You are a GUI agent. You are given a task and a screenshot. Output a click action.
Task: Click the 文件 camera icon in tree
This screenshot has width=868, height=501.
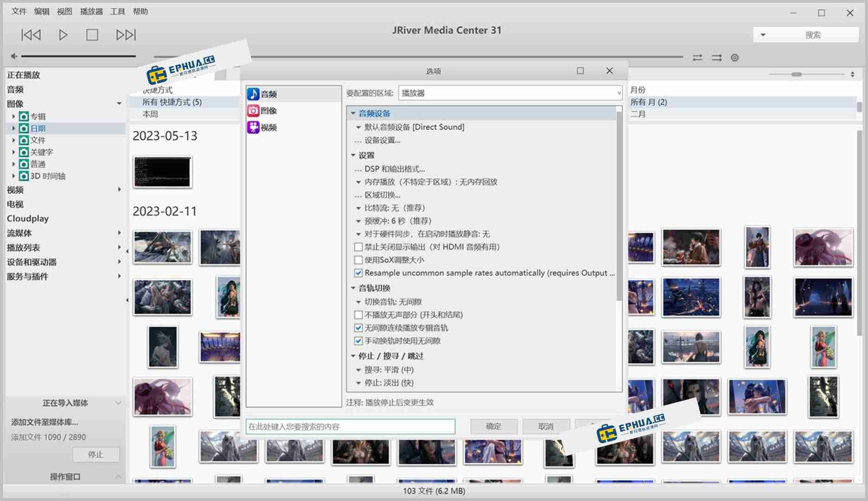tap(24, 140)
